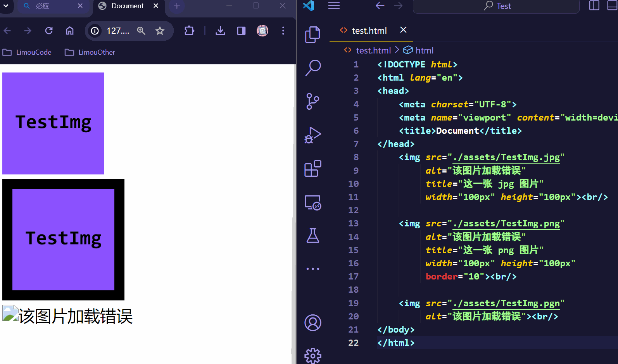Expand the browser tab search chevron
The image size is (618, 364).
tap(6, 6)
